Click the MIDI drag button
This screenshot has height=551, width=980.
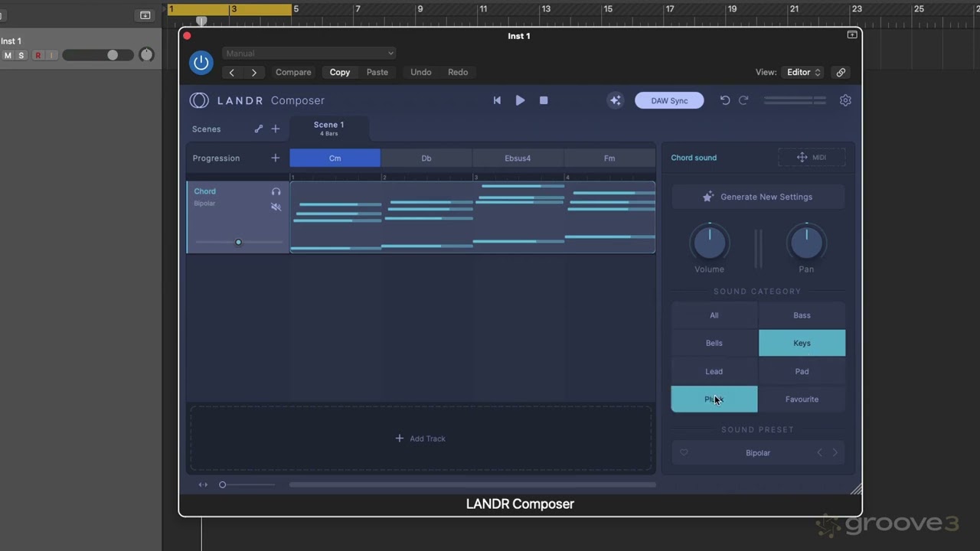tap(812, 158)
